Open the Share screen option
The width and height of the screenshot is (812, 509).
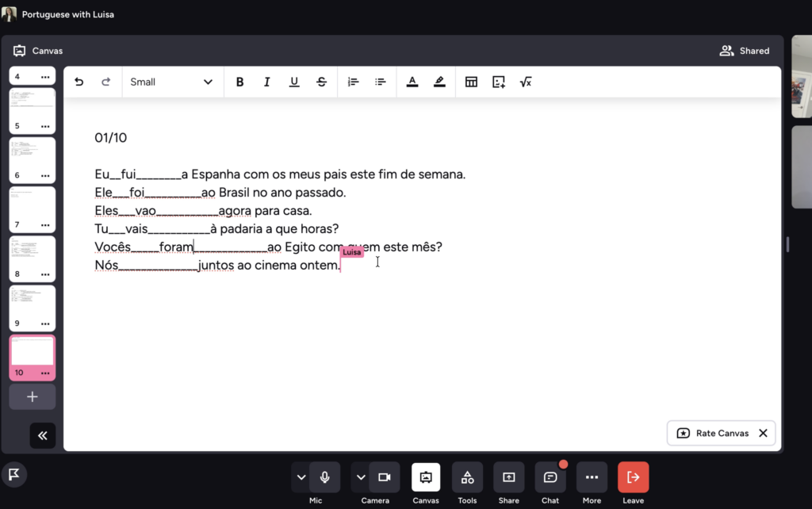coord(508,477)
